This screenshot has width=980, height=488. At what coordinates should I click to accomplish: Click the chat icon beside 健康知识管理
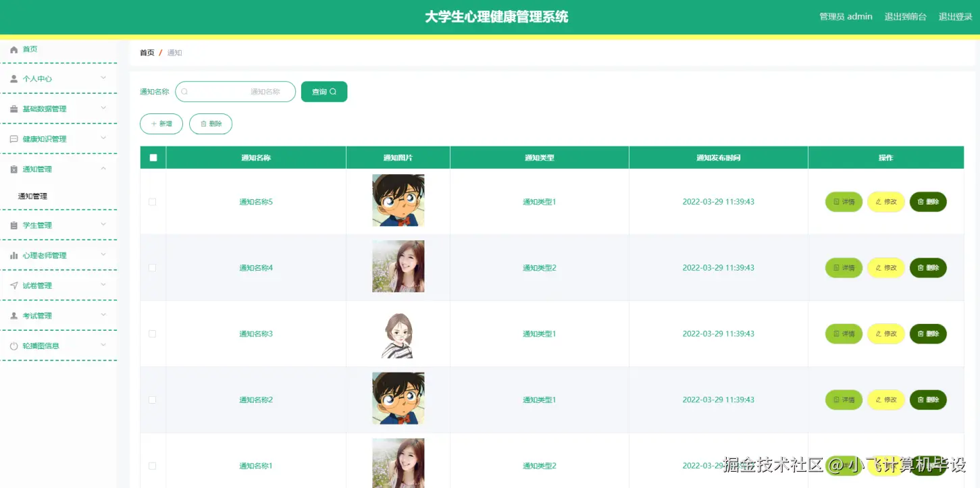point(14,139)
